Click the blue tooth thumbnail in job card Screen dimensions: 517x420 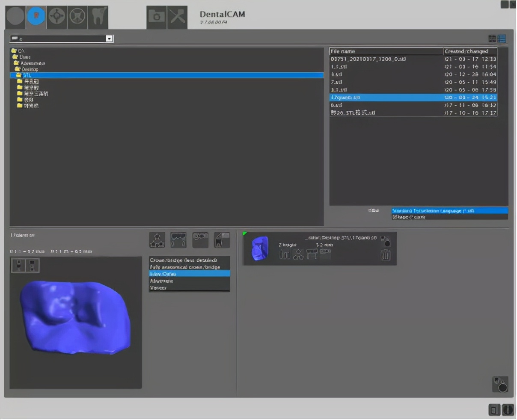point(259,248)
